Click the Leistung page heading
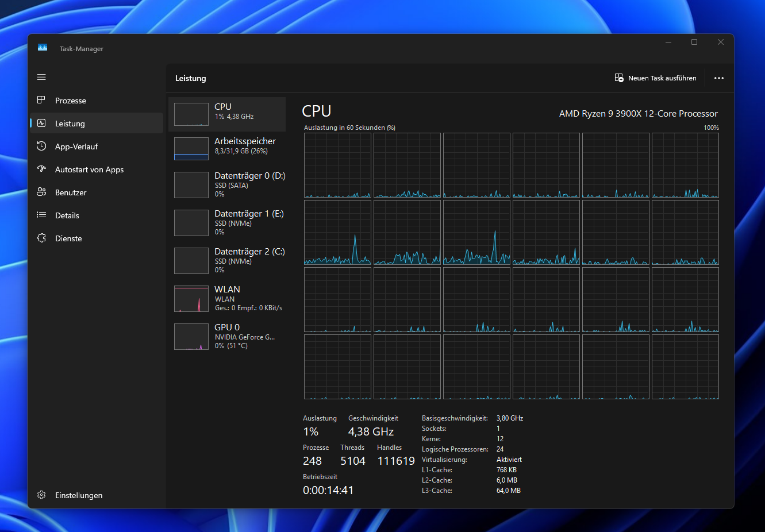This screenshot has width=765, height=532. pyautogui.click(x=190, y=78)
